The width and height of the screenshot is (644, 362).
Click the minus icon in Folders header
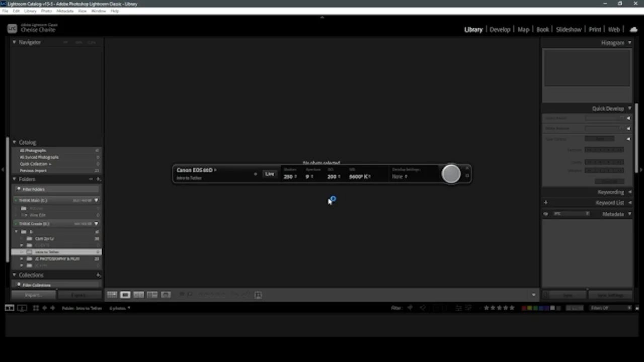91,179
